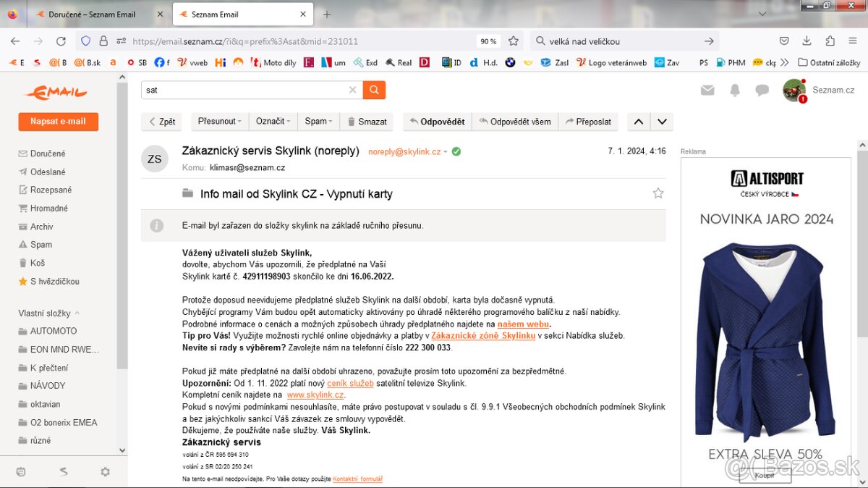Open the Zákaznické zóně Skylinku link
868x488 pixels.
click(482, 336)
